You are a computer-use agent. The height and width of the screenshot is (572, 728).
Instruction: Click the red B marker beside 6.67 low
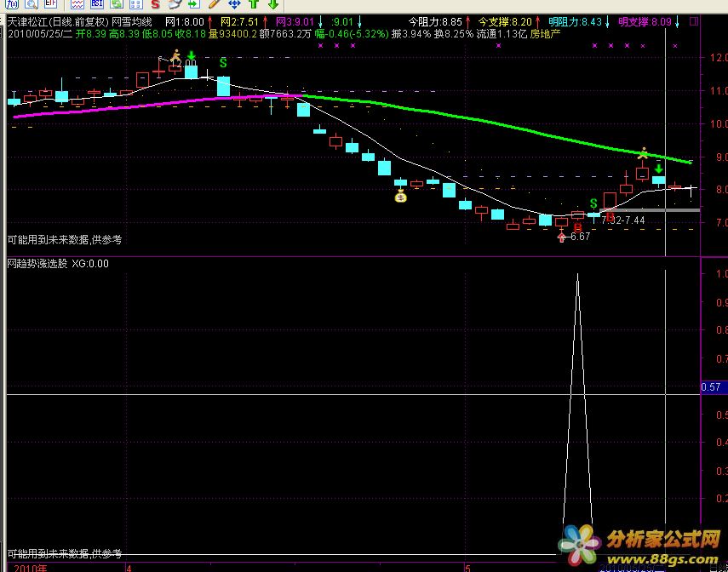click(577, 227)
